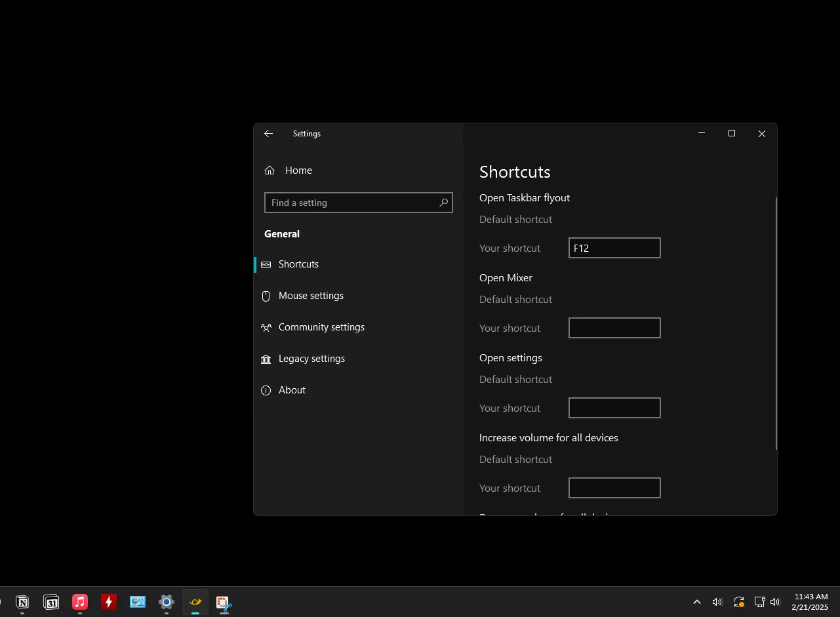840x617 pixels.
Task: Click the Increase volume for all devices label
Action: point(549,438)
